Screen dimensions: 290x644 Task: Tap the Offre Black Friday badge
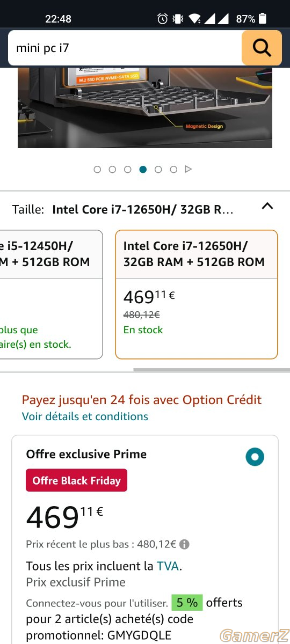tap(76, 480)
